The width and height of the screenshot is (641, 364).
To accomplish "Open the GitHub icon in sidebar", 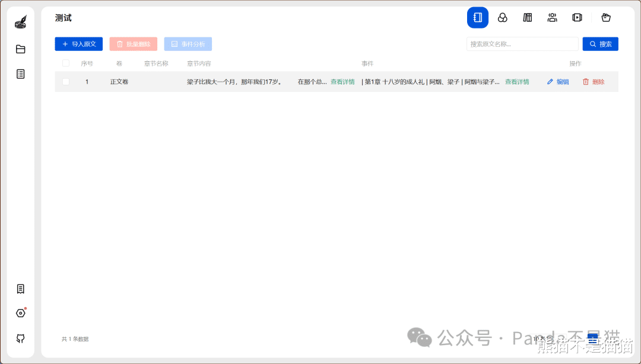I will pyautogui.click(x=20, y=339).
